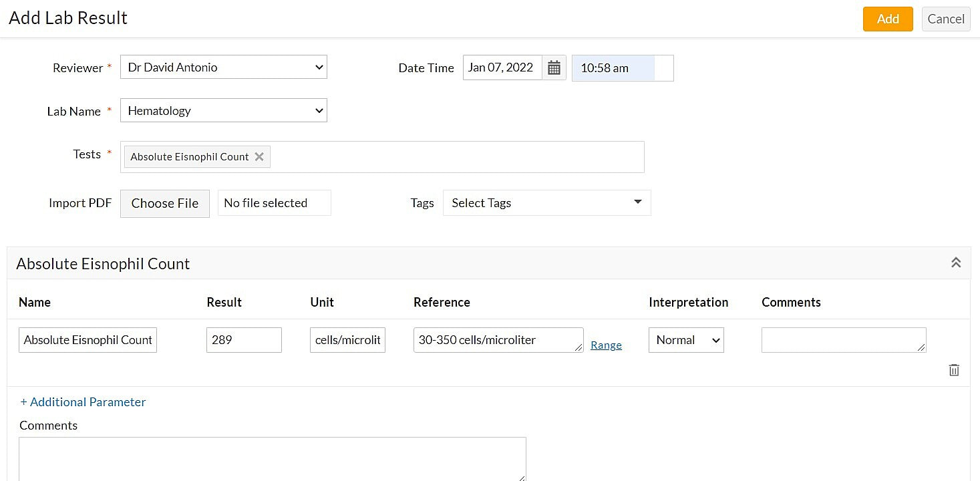
Task: Expand the Select Tags dropdown
Action: (546, 203)
